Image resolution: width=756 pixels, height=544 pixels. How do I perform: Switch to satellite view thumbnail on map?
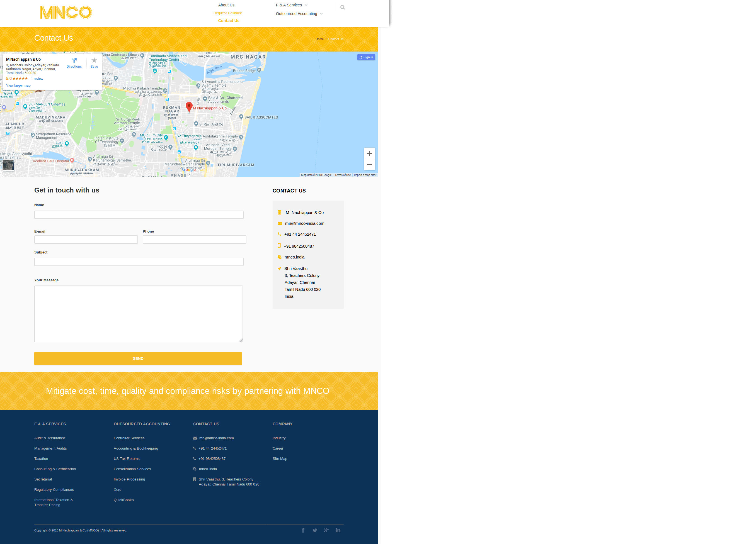tap(9, 165)
